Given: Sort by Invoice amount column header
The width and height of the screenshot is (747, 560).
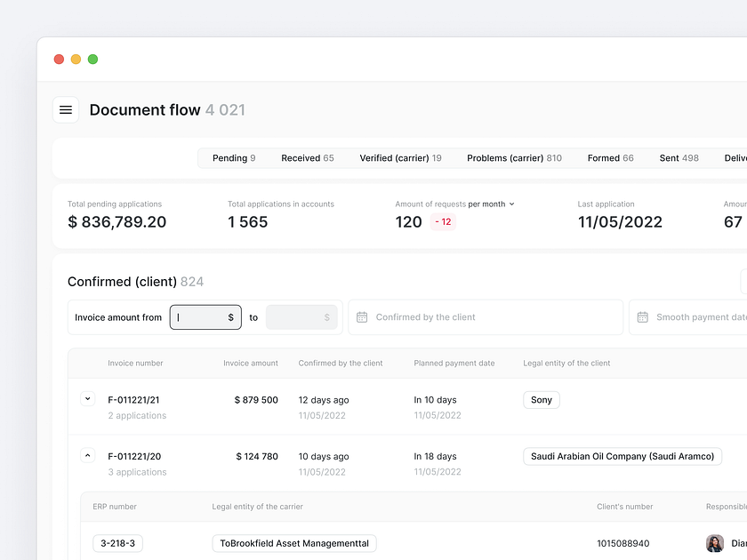Looking at the screenshot, I should coord(250,363).
